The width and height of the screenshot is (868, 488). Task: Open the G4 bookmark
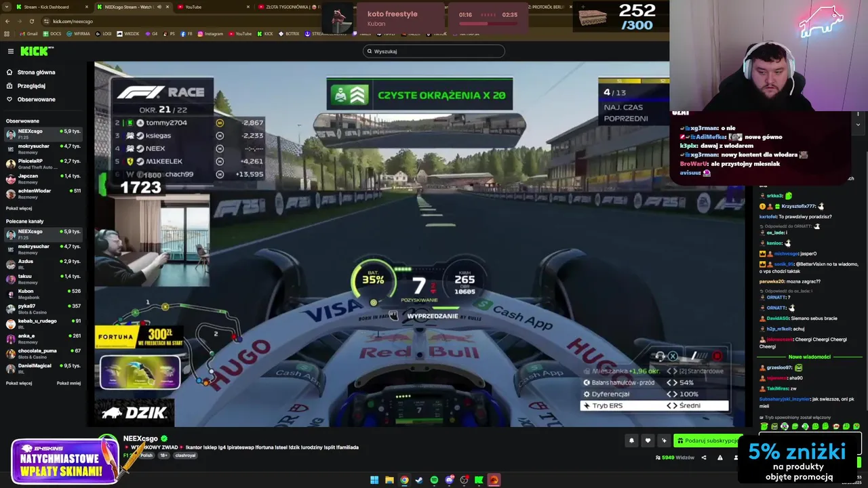pyautogui.click(x=151, y=33)
